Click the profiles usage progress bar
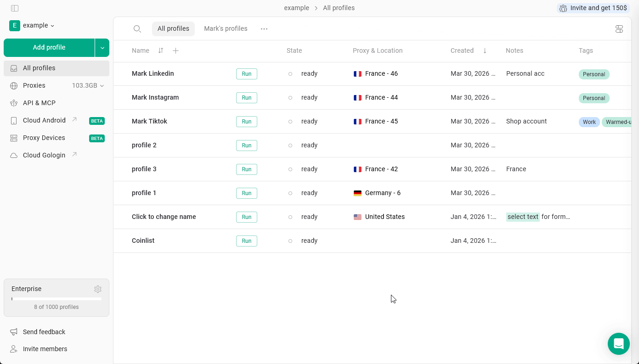This screenshot has width=639, height=364. point(57,299)
